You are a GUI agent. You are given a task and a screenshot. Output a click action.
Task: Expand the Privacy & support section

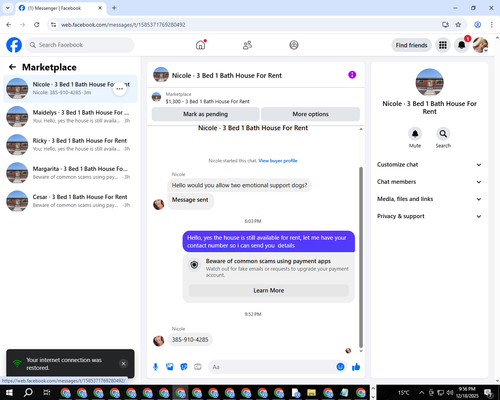[429, 216]
